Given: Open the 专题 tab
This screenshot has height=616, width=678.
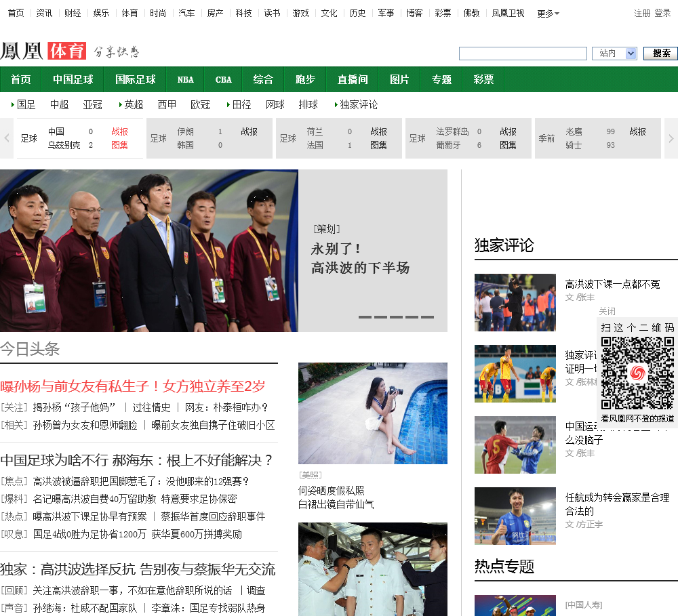Looking at the screenshot, I should [441, 79].
